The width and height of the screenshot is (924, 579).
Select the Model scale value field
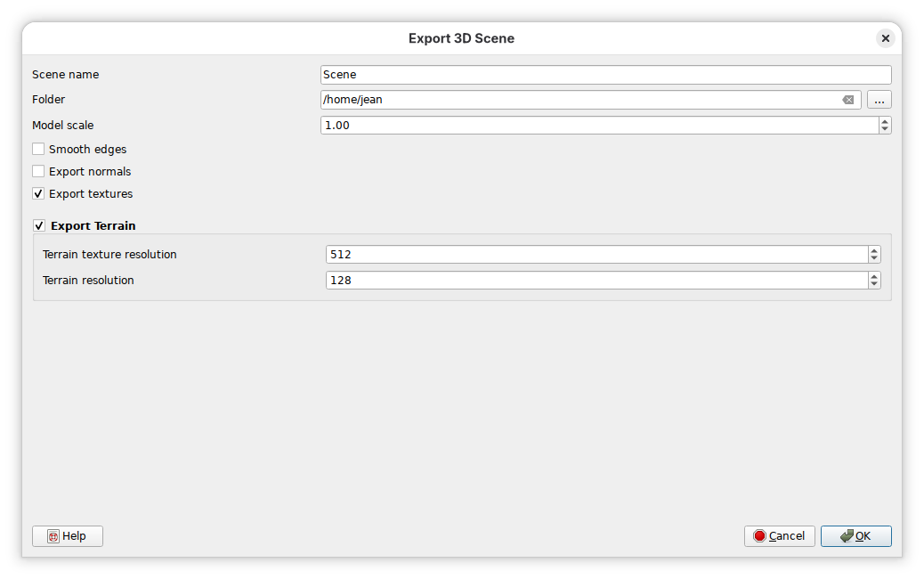click(596, 126)
